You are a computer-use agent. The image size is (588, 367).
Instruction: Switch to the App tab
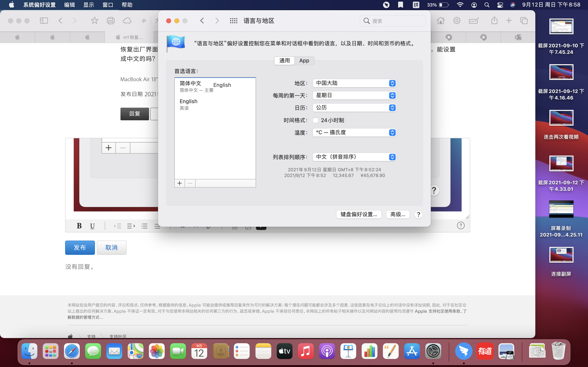[304, 61]
